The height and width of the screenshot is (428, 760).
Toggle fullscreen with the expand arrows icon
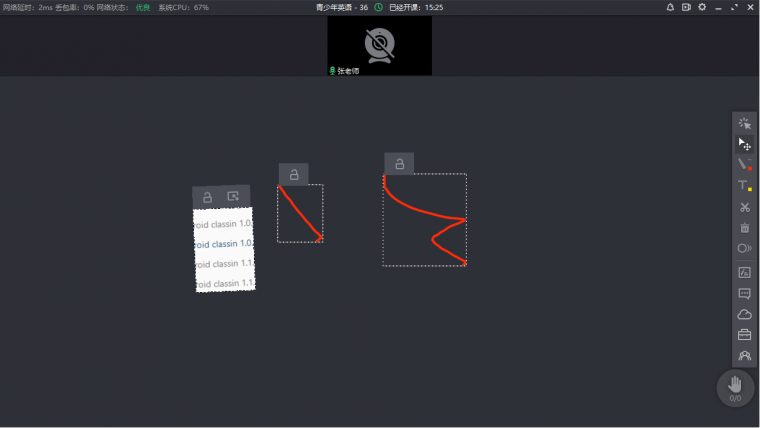pos(734,7)
